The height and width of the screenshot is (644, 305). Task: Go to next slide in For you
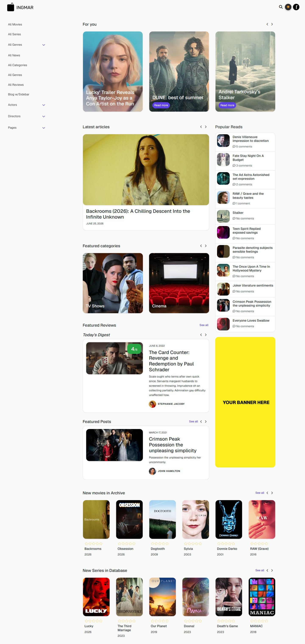click(272, 24)
